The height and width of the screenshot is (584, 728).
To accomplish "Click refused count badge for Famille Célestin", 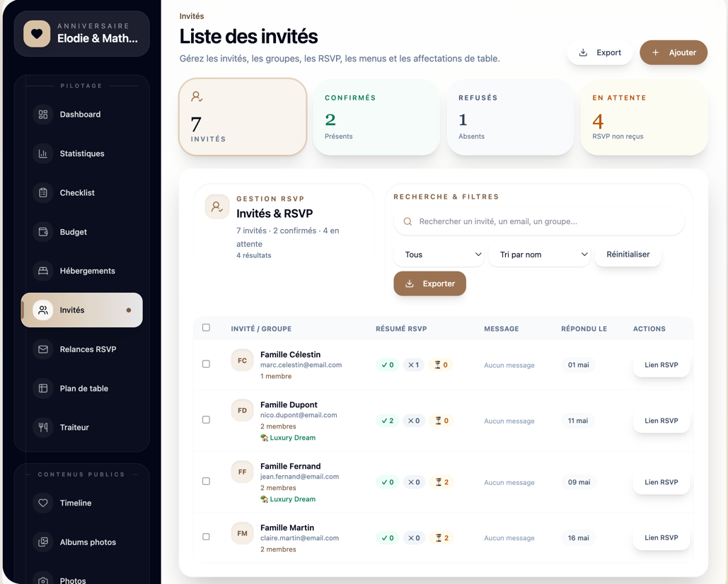I will pos(413,365).
